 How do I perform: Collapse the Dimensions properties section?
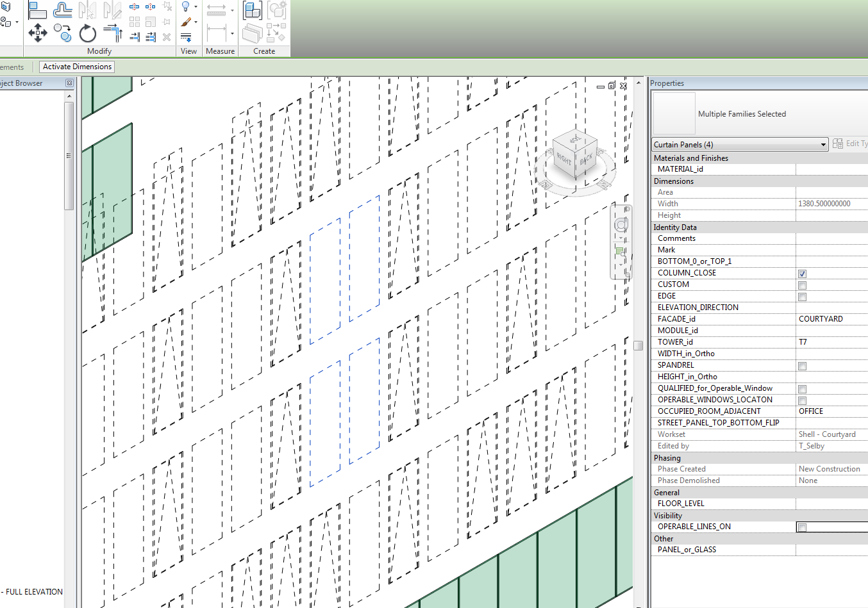click(760, 181)
